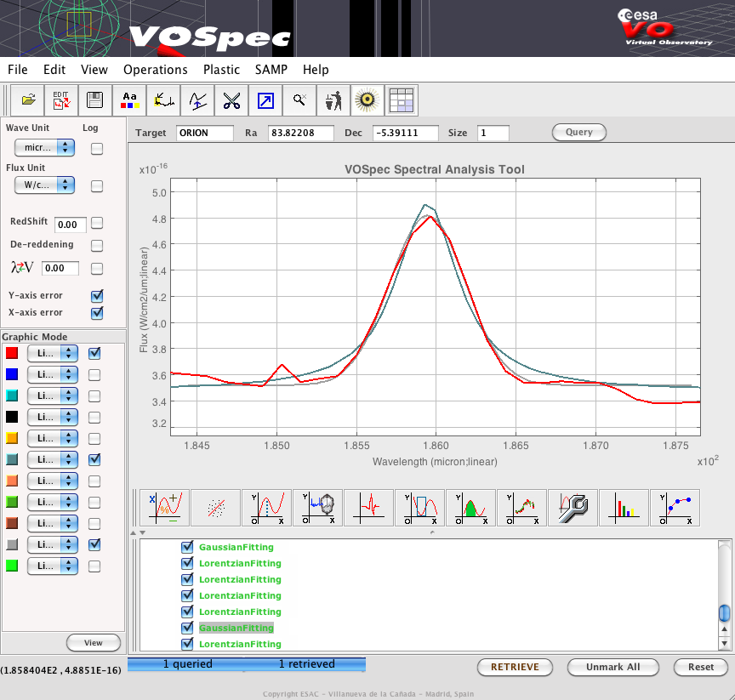Open the File menu
The image size is (735, 700).
(18, 70)
